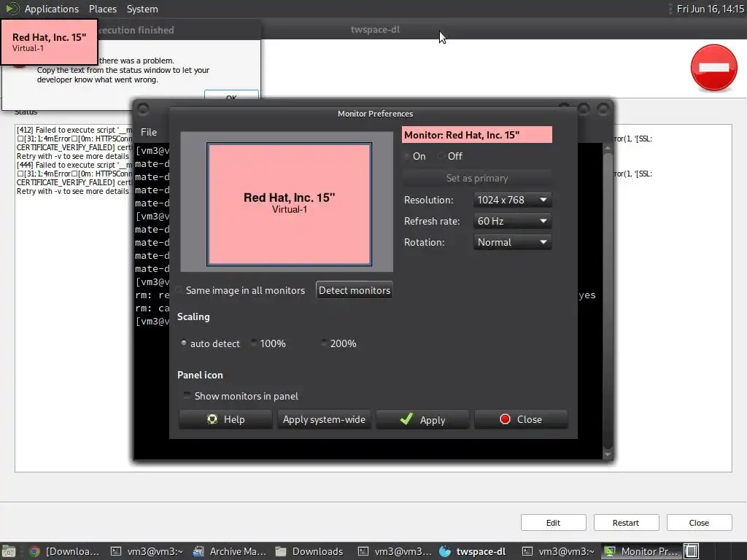Select 100% scaling option
747x560 pixels.
253,343
